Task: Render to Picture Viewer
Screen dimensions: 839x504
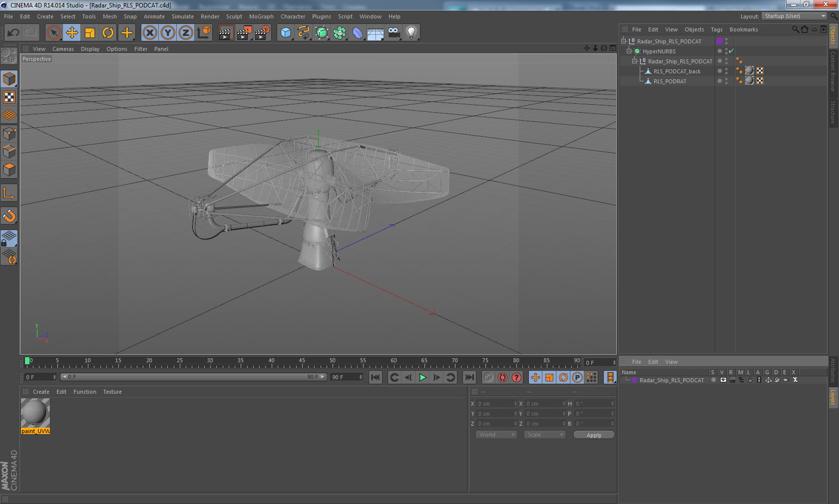Action: [x=244, y=33]
